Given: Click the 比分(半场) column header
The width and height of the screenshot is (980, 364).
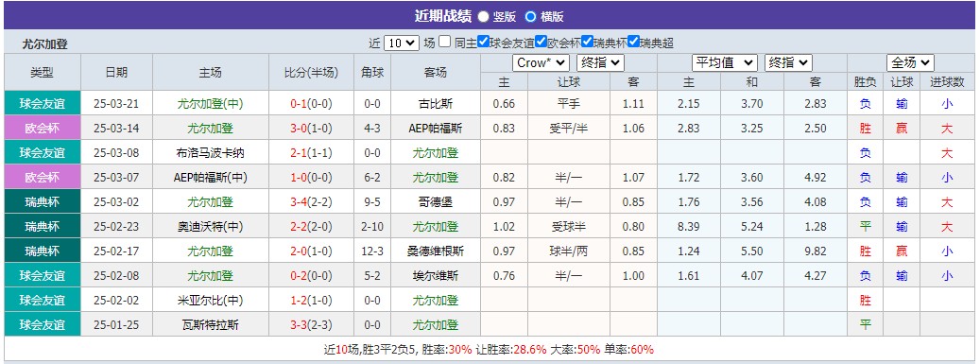Looking at the screenshot, I should pos(311,72).
